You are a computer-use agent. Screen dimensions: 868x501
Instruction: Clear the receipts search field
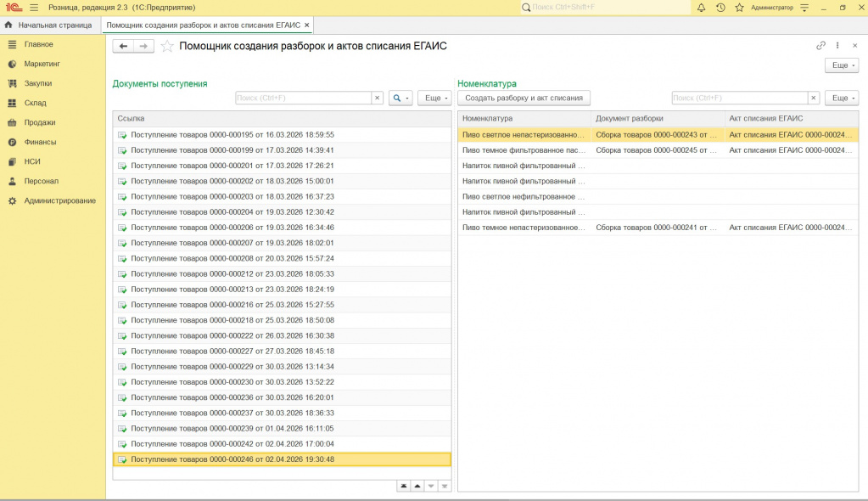click(377, 99)
